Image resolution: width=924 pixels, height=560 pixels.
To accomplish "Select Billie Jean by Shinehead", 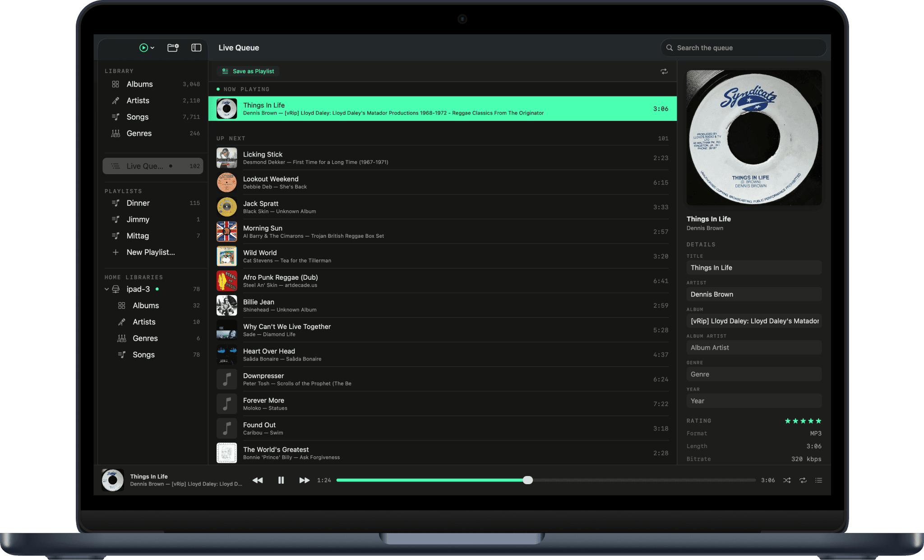I will pyautogui.click(x=443, y=305).
